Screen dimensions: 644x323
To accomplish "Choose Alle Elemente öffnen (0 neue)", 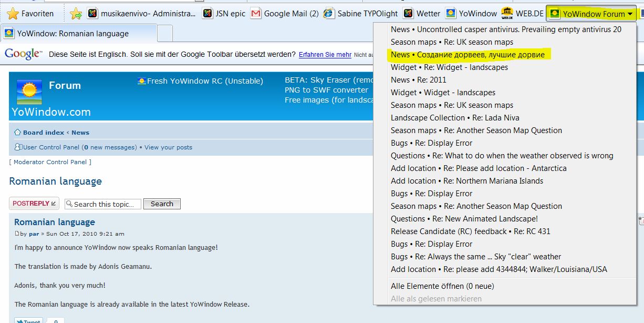I will click(442, 286).
